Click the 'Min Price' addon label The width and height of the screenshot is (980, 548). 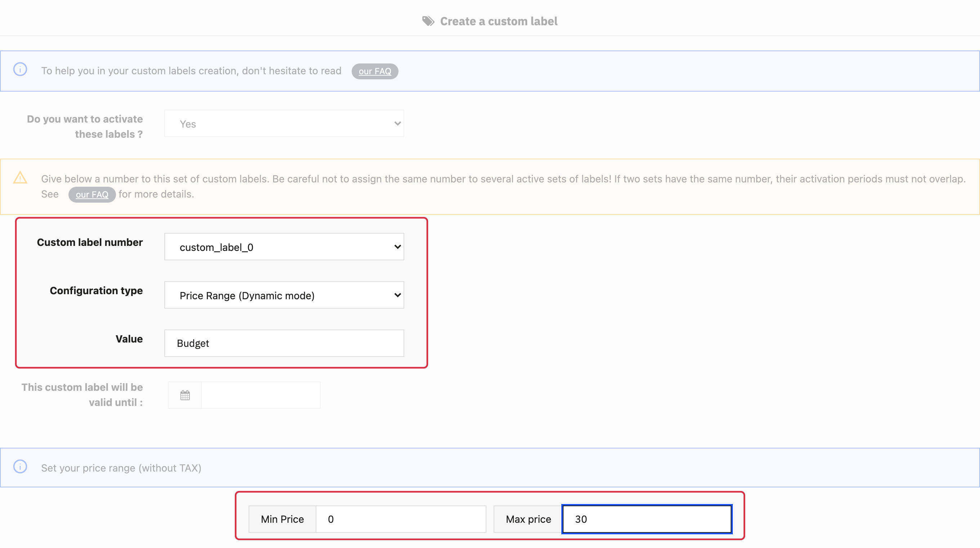pos(282,519)
